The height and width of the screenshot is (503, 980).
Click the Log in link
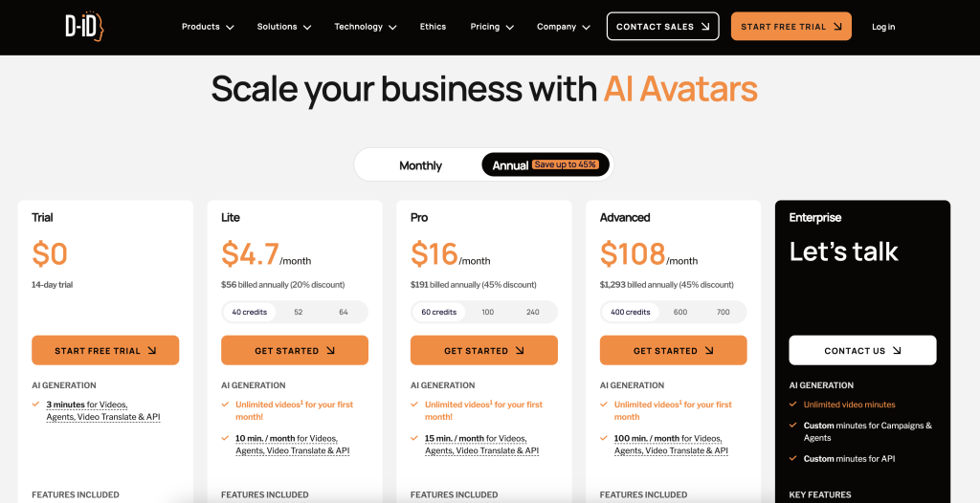883,27
